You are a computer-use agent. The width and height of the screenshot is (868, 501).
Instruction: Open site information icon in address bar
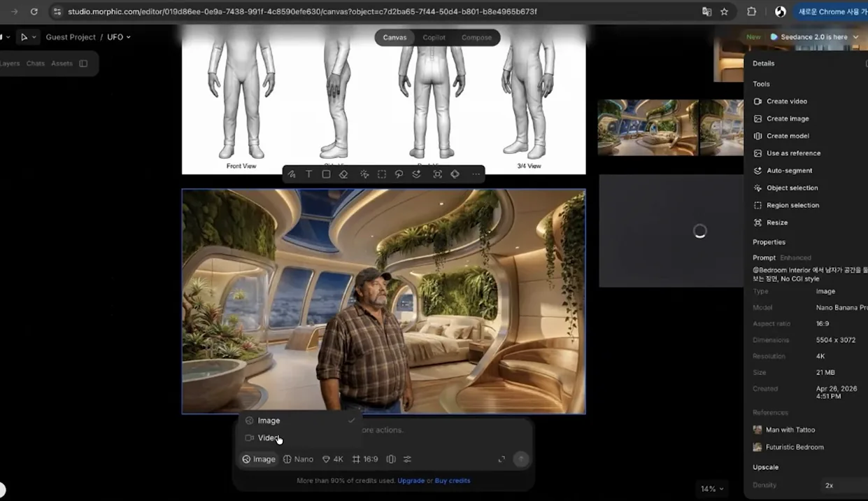(57, 12)
